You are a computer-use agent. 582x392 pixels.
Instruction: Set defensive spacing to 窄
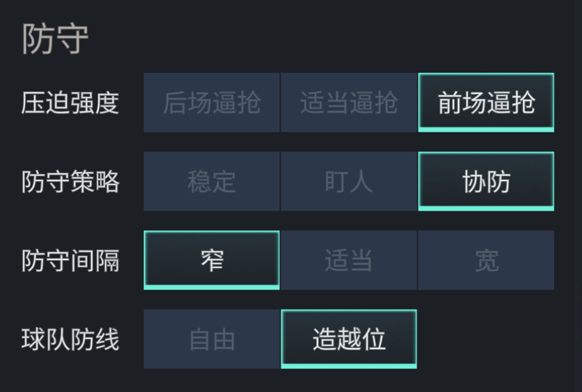(x=212, y=260)
